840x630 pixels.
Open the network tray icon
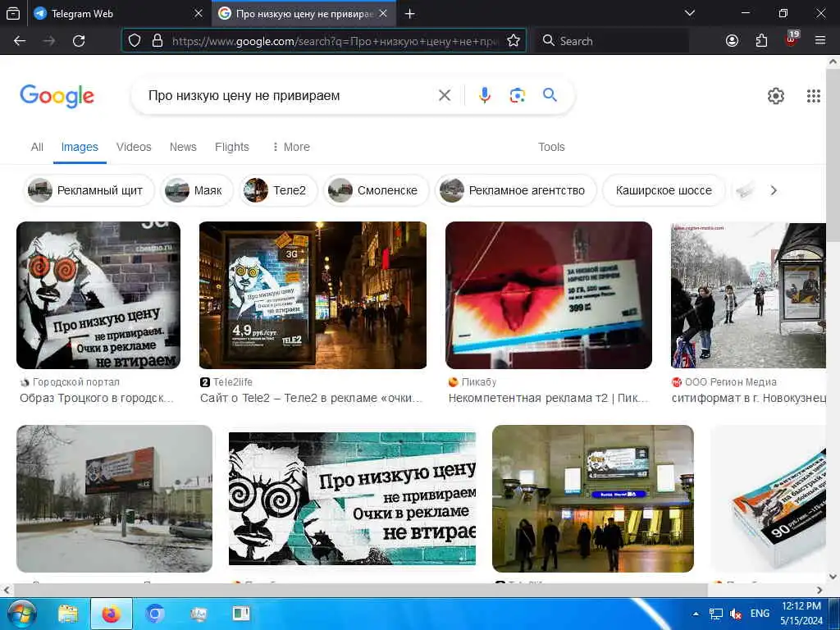(x=715, y=614)
